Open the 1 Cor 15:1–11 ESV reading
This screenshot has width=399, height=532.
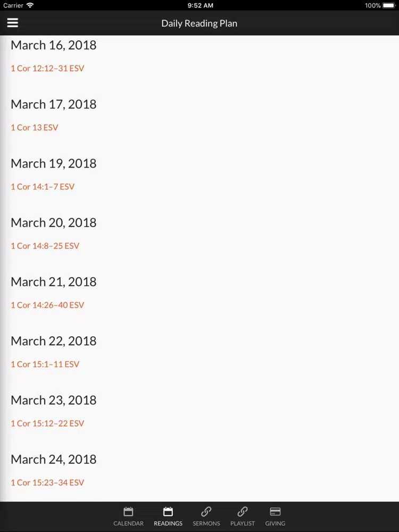coord(45,364)
